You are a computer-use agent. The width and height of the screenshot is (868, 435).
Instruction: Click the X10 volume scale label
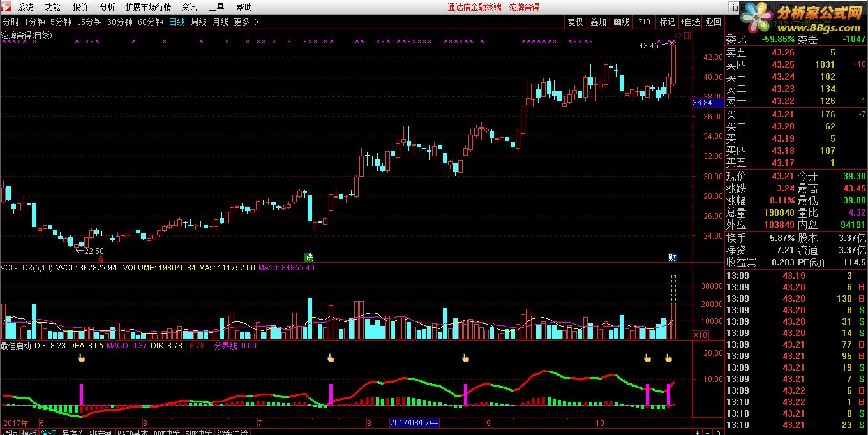point(700,335)
